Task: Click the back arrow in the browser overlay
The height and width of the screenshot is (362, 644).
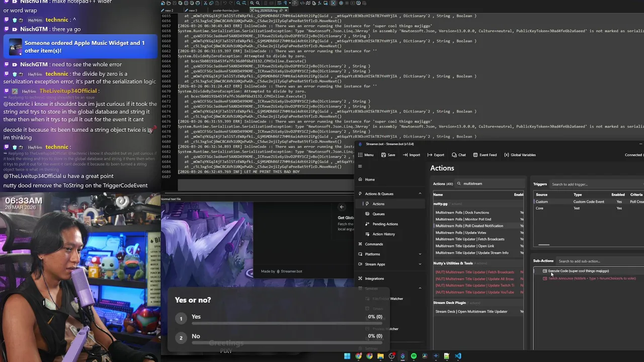Action: (342, 207)
